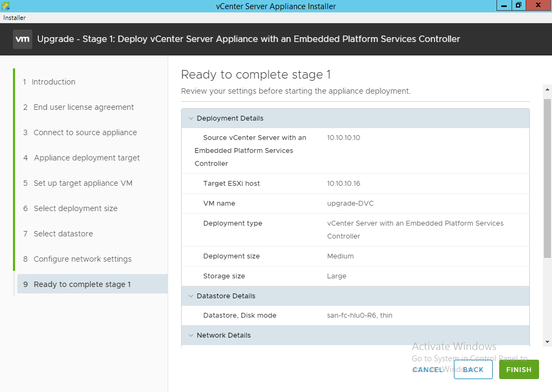552x392 pixels.
Task: Open the Installer menu
Action: coord(15,18)
